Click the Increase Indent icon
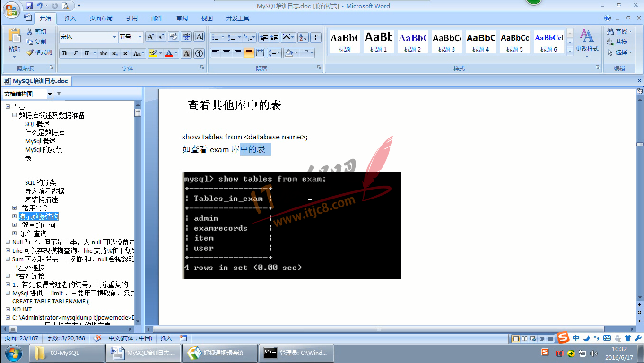 (x=274, y=37)
